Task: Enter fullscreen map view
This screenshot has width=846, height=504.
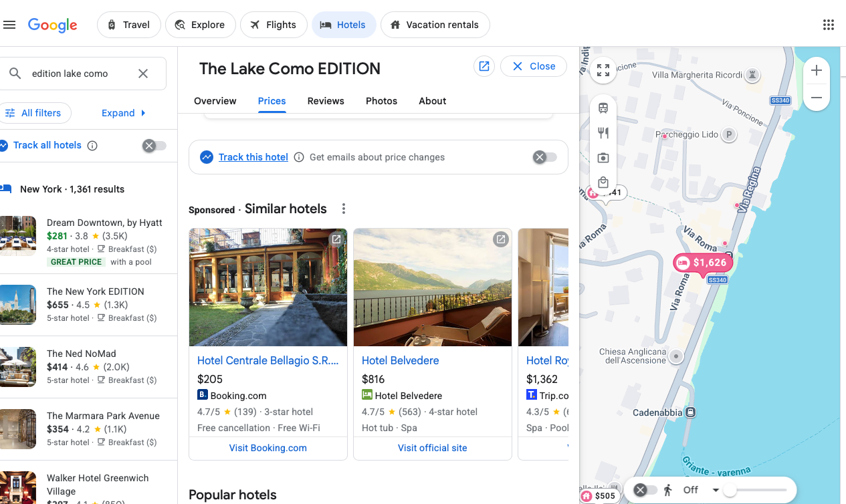Action: point(603,70)
